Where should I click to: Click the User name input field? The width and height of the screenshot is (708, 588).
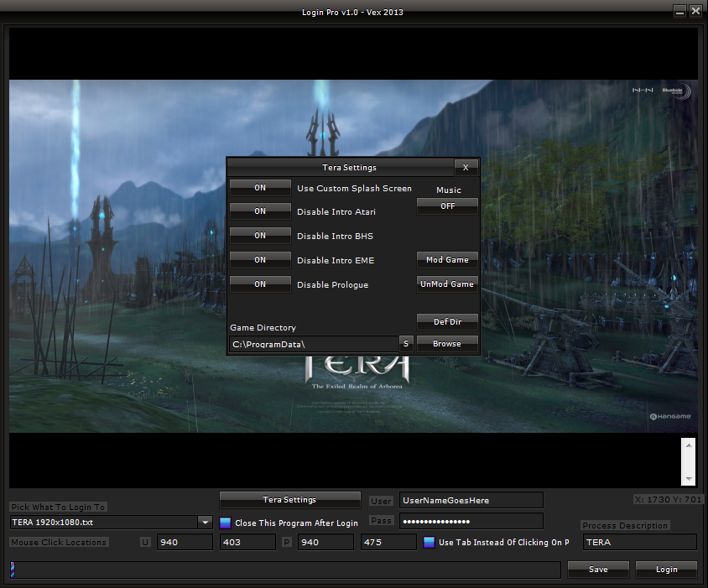coord(471,501)
